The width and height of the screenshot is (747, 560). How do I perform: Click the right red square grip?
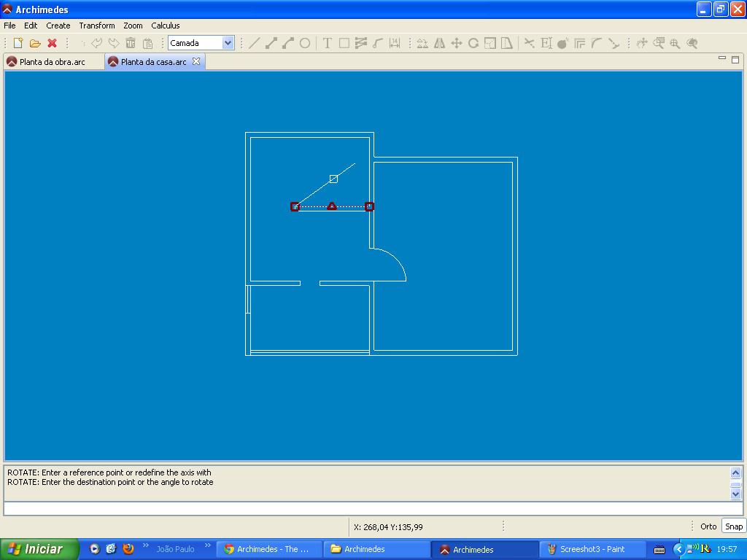click(369, 206)
